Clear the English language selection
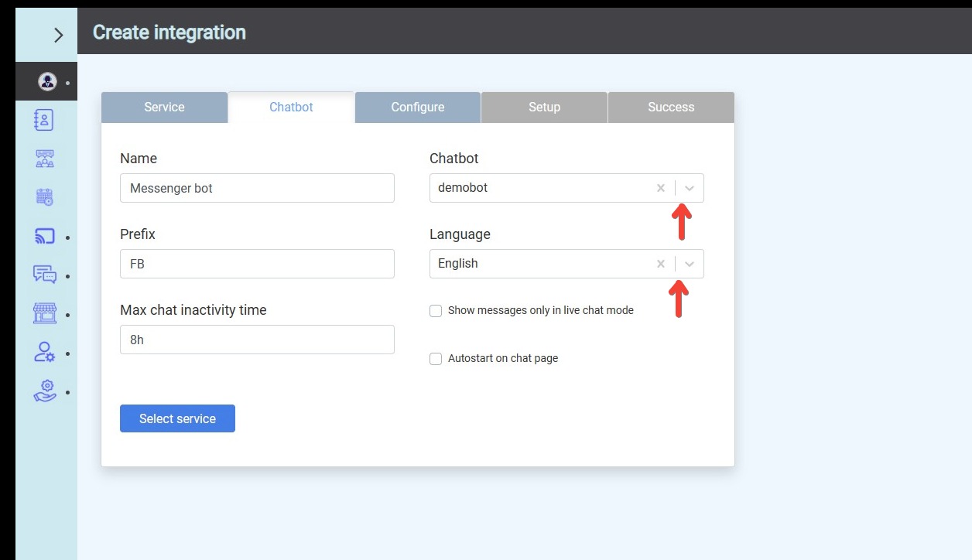972x560 pixels. click(660, 264)
